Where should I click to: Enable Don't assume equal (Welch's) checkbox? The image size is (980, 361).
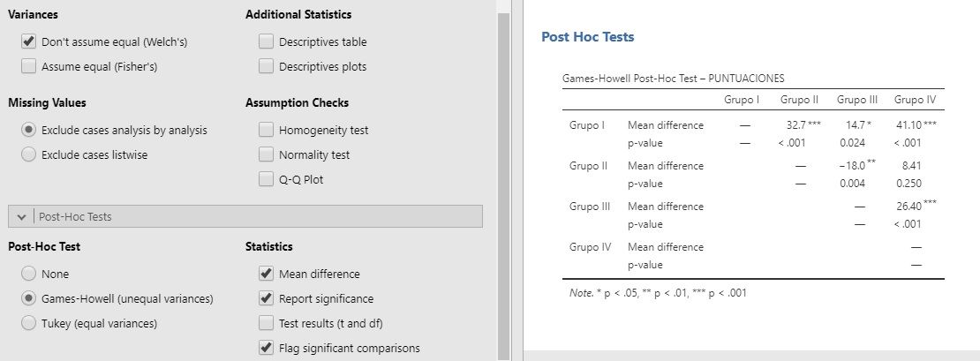pyautogui.click(x=28, y=41)
